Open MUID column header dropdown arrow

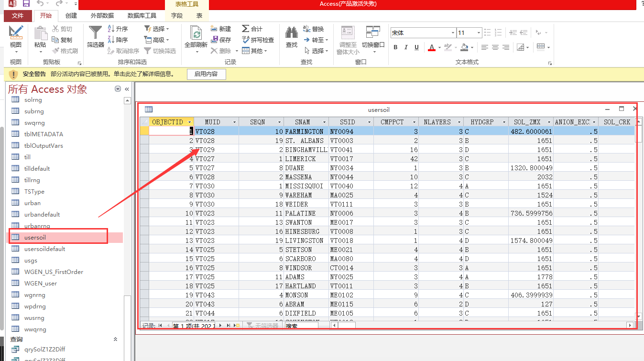tap(234, 122)
